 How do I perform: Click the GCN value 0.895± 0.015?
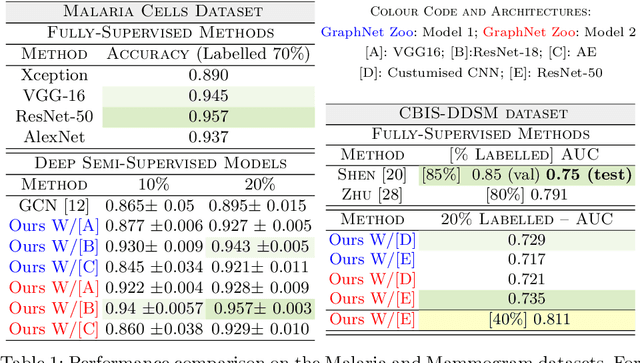[x=257, y=205]
